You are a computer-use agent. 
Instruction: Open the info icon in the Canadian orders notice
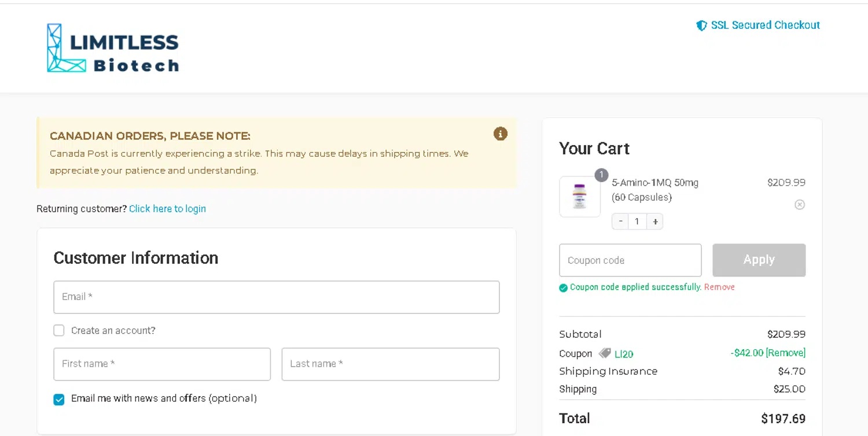501,134
